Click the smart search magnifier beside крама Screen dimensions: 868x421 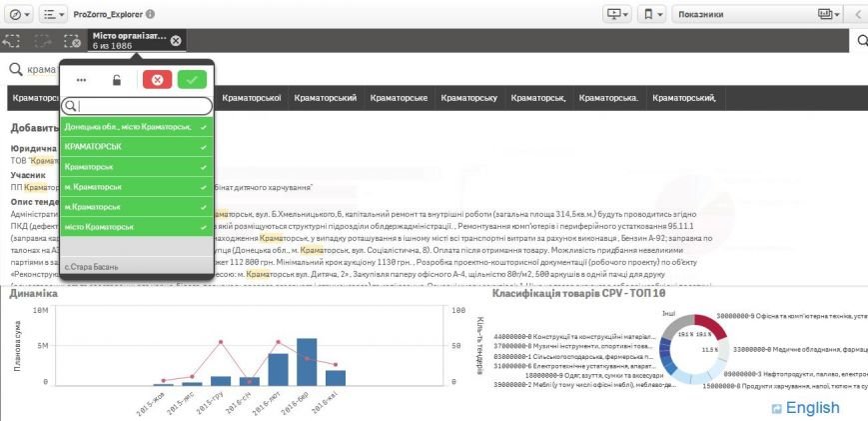(x=17, y=69)
